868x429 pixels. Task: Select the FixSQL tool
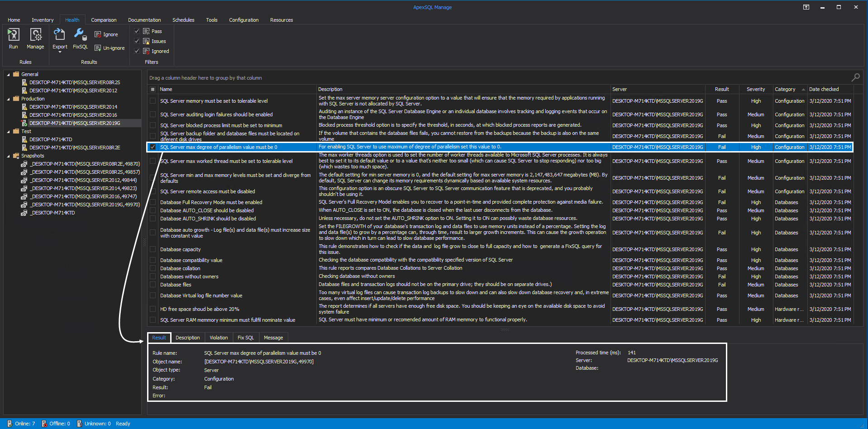tap(80, 38)
